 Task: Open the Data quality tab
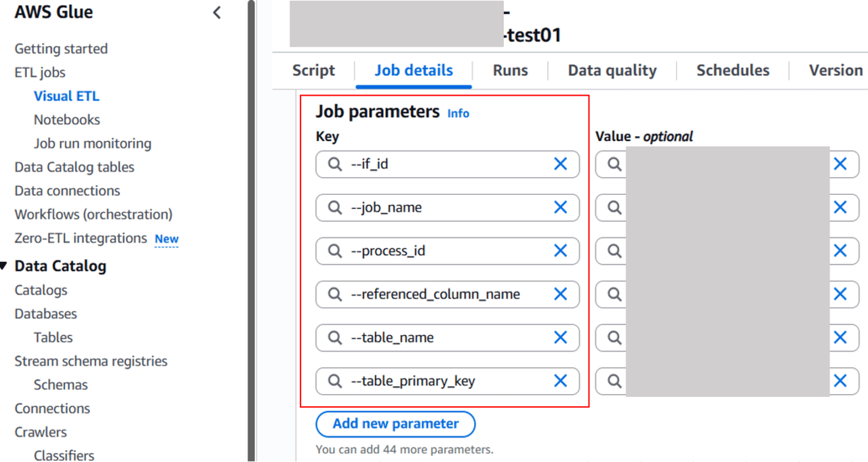coord(612,71)
